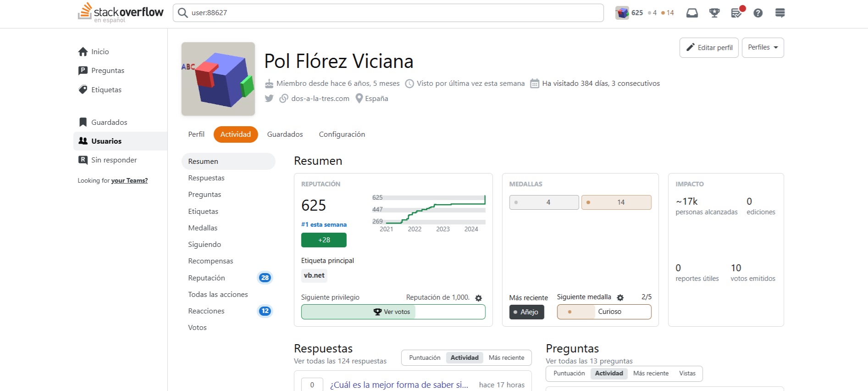Click 'Ver todas las 124 respuestas' link
This screenshot has width=868, height=391.
point(340,361)
